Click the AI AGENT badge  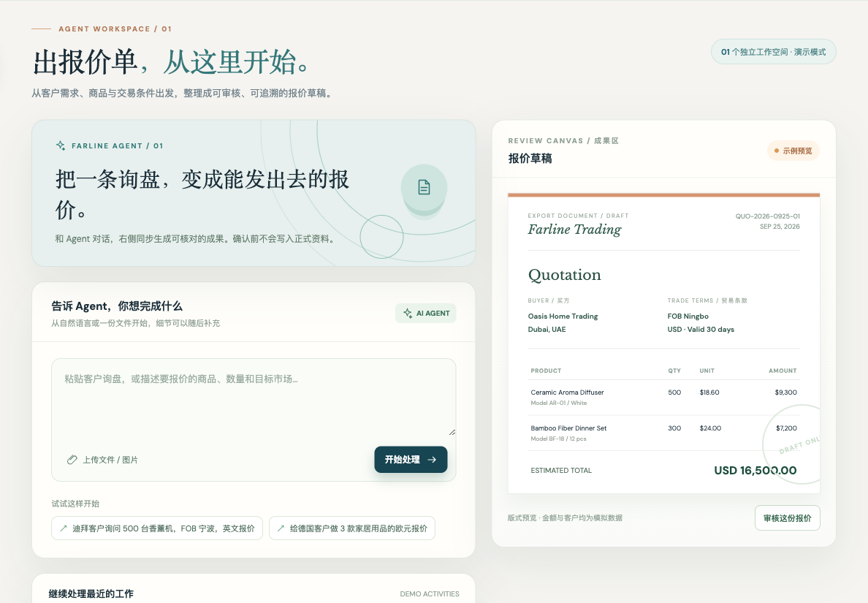click(426, 314)
